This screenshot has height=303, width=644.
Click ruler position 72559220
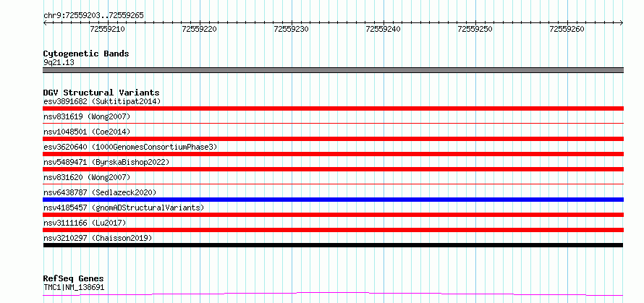point(200,29)
